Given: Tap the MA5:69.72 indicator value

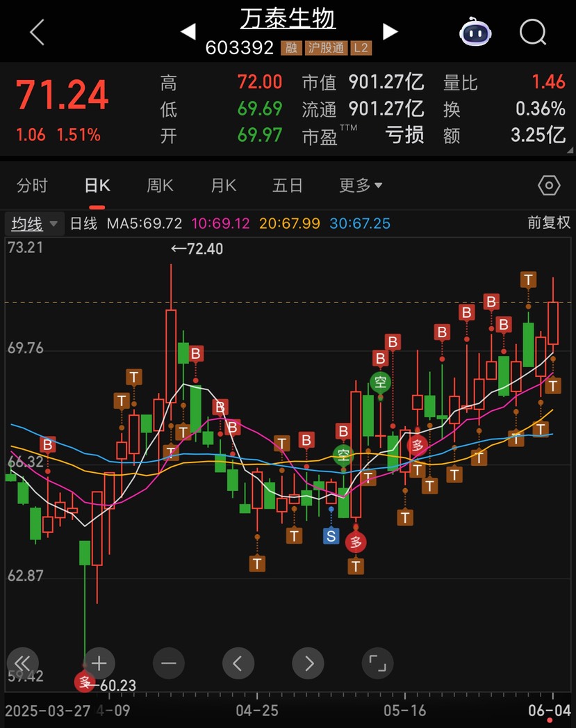Looking at the screenshot, I should [145, 224].
